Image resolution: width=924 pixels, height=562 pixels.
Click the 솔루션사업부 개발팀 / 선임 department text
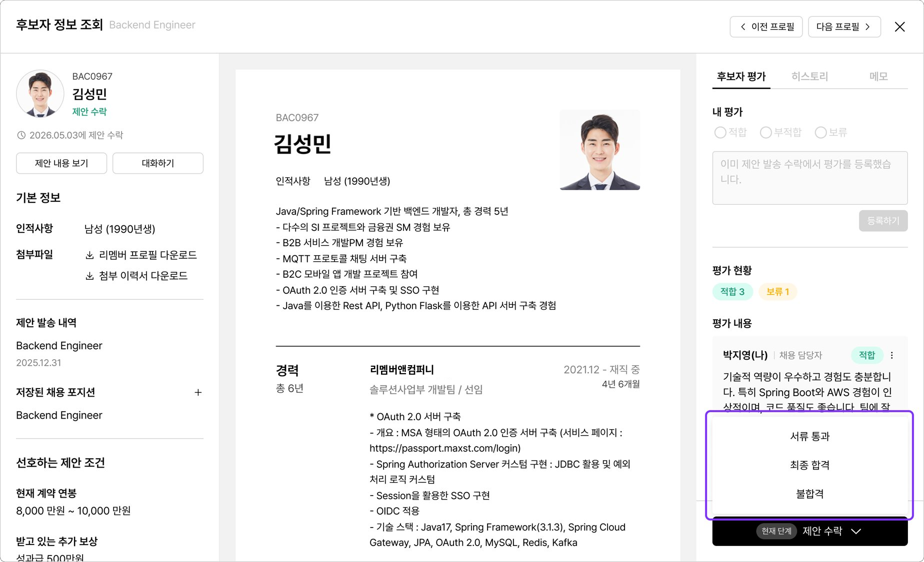[426, 390]
